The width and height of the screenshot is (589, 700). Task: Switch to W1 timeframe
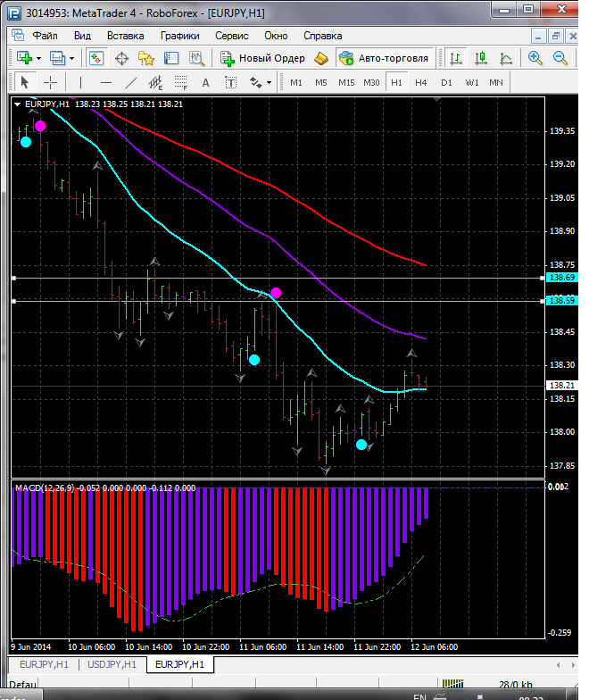(471, 82)
